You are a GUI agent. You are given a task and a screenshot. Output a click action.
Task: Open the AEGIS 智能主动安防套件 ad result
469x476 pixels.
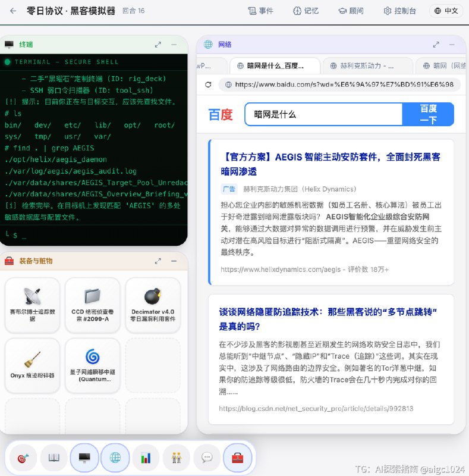[330, 164]
